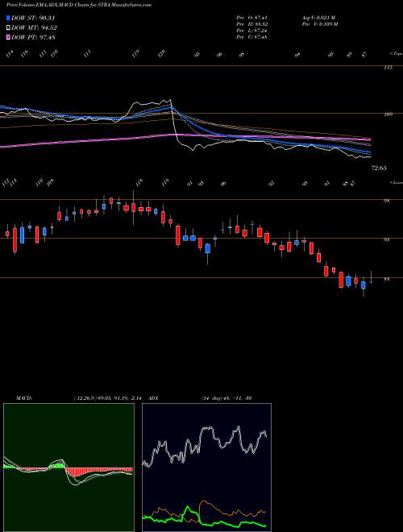Click the 88 price axis label
Screen dimensions: 403x532
pos(387,280)
